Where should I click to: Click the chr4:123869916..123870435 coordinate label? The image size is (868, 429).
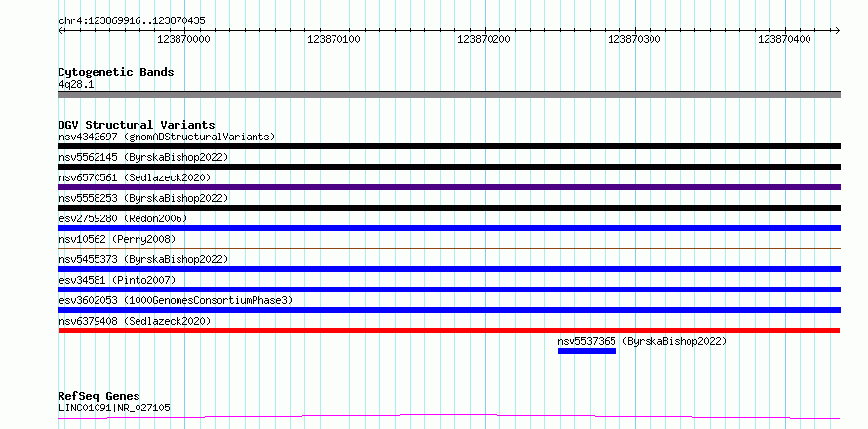[132, 21]
